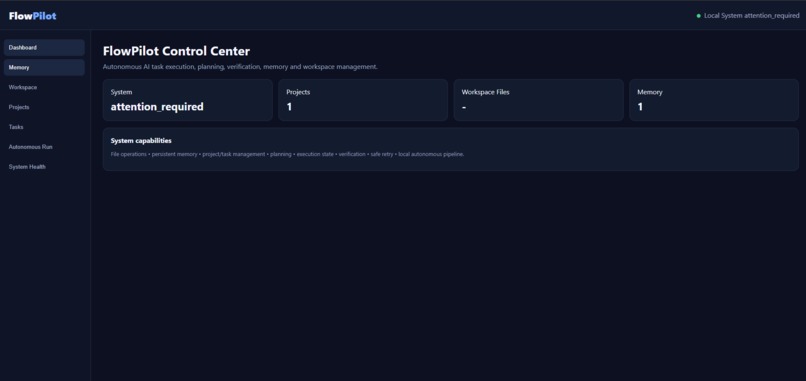
Task: Click the green status dot indicator
Action: [x=698, y=16]
